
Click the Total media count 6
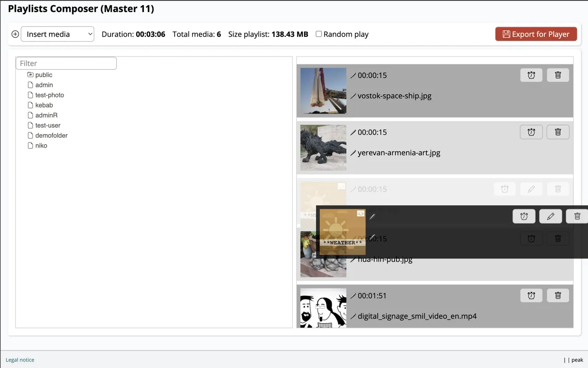point(219,34)
